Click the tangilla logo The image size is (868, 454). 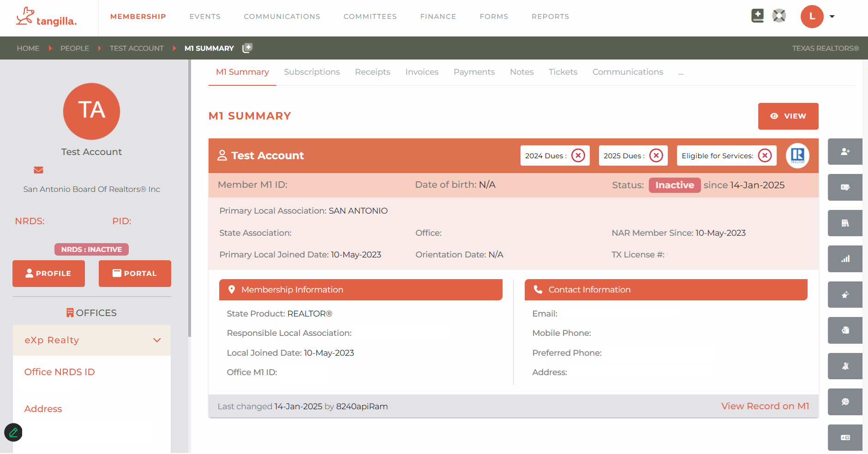click(x=46, y=17)
